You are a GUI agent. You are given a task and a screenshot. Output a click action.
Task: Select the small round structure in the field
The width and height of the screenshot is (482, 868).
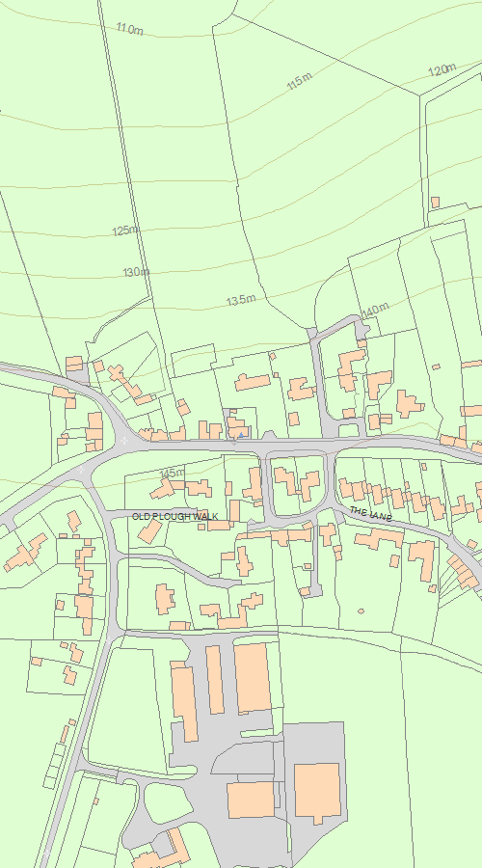tap(361, 611)
